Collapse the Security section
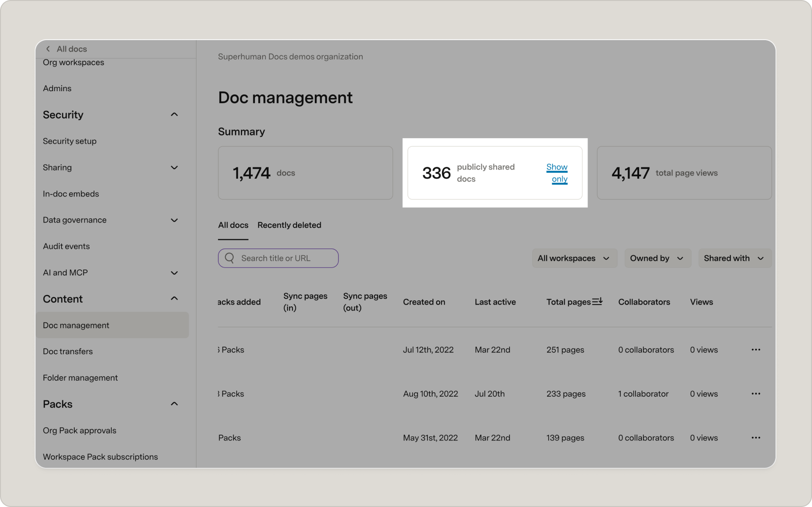The width and height of the screenshot is (812, 507). [x=174, y=114]
